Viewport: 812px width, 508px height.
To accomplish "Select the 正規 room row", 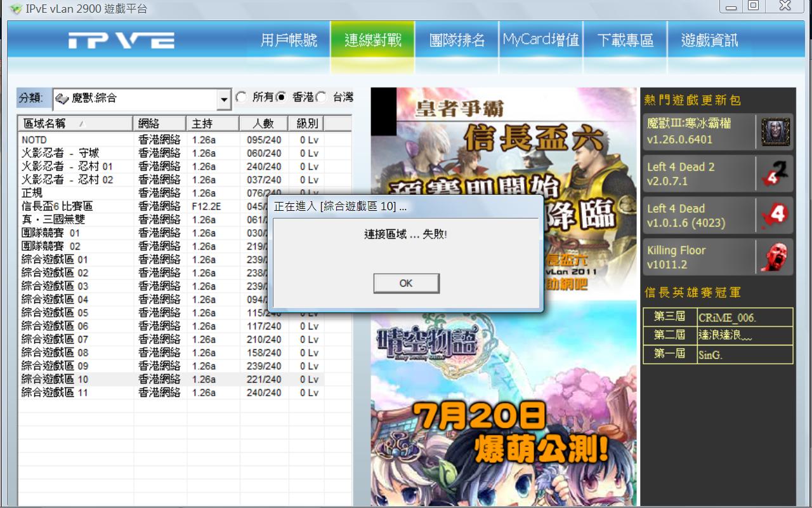I will point(171,193).
